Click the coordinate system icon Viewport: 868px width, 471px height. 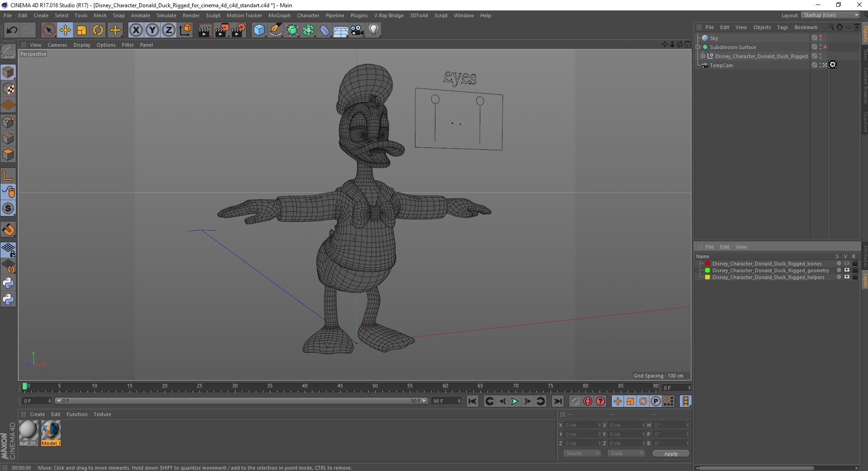[185, 30]
